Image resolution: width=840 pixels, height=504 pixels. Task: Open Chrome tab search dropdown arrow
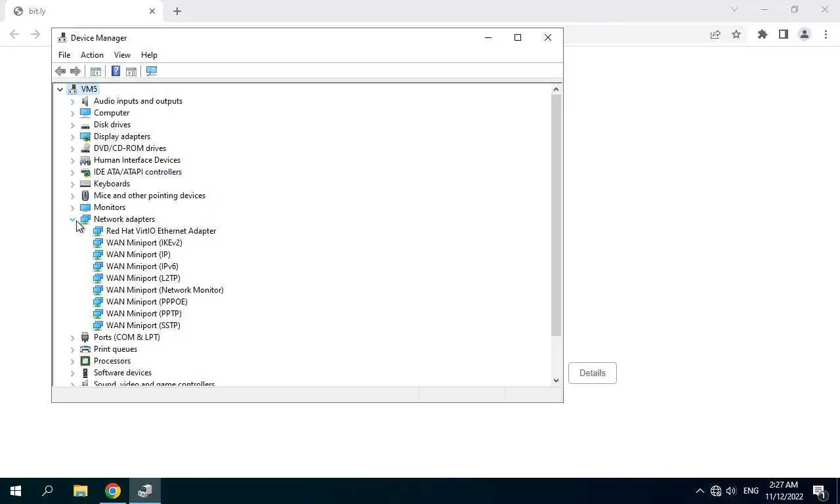(734, 10)
